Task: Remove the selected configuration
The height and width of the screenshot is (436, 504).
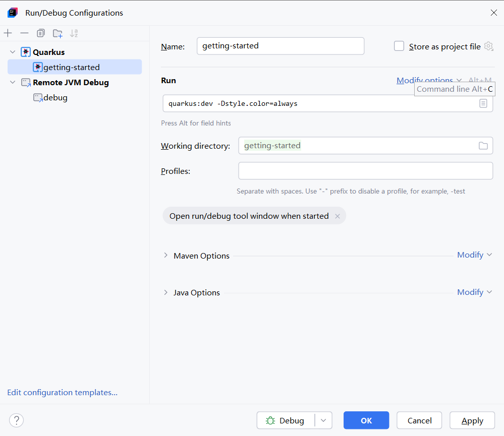Action: point(24,33)
